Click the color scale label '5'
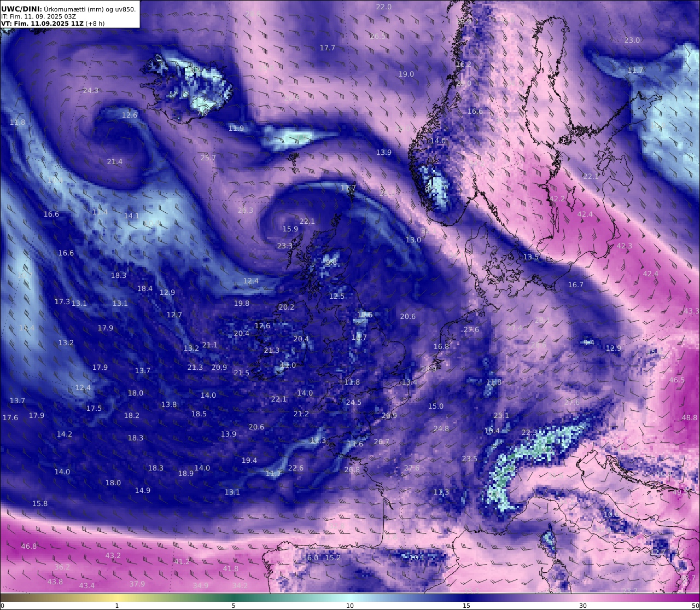 (x=234, y=606)
